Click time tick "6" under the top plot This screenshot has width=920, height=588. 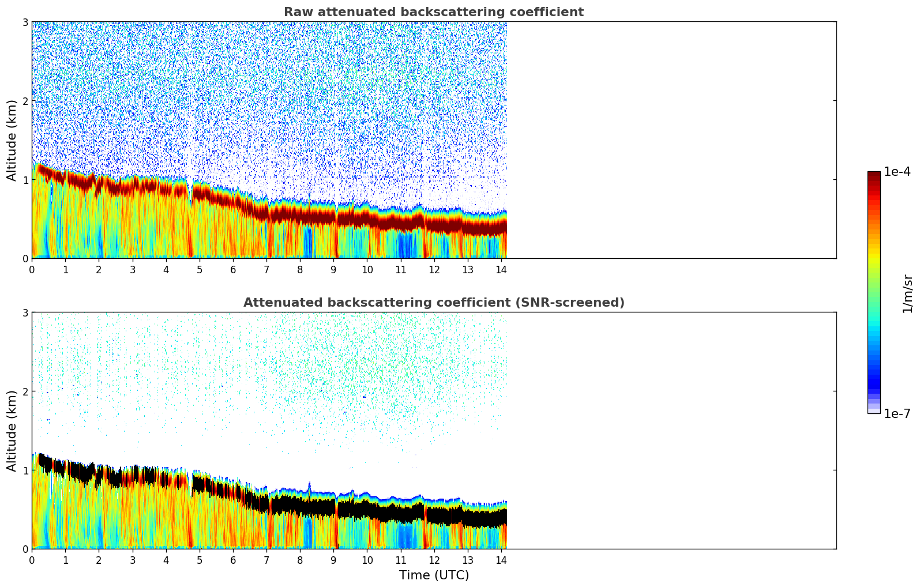click(x=233, y=269)
